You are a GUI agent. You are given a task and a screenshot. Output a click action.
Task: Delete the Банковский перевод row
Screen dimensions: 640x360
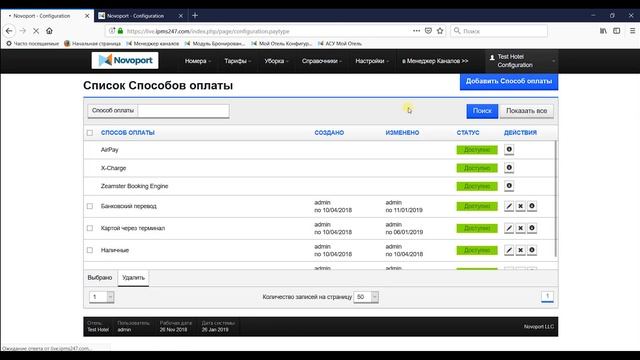(520, 206)
